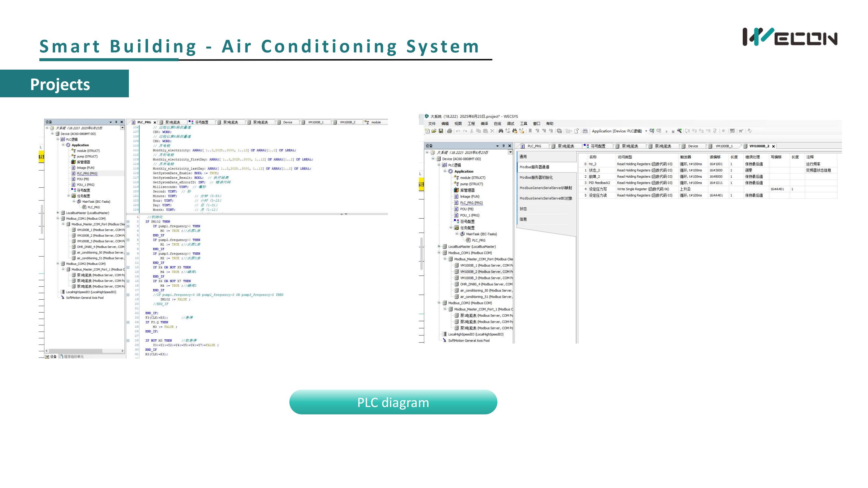Viewport: 868px width, 488px height.
Task: Open Application [Device: PLC逻辑] dropdown arrow
Action: click(646, 131)
